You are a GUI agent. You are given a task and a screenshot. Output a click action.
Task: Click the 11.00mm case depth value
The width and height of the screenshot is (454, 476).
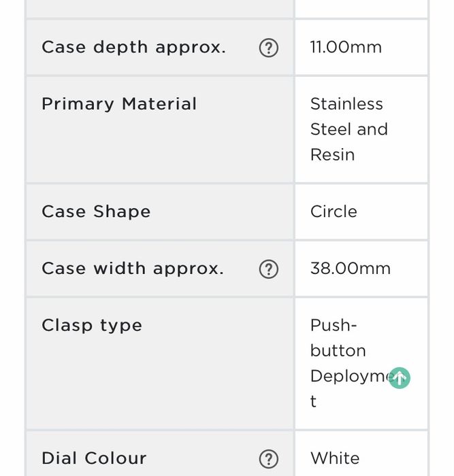346,48
